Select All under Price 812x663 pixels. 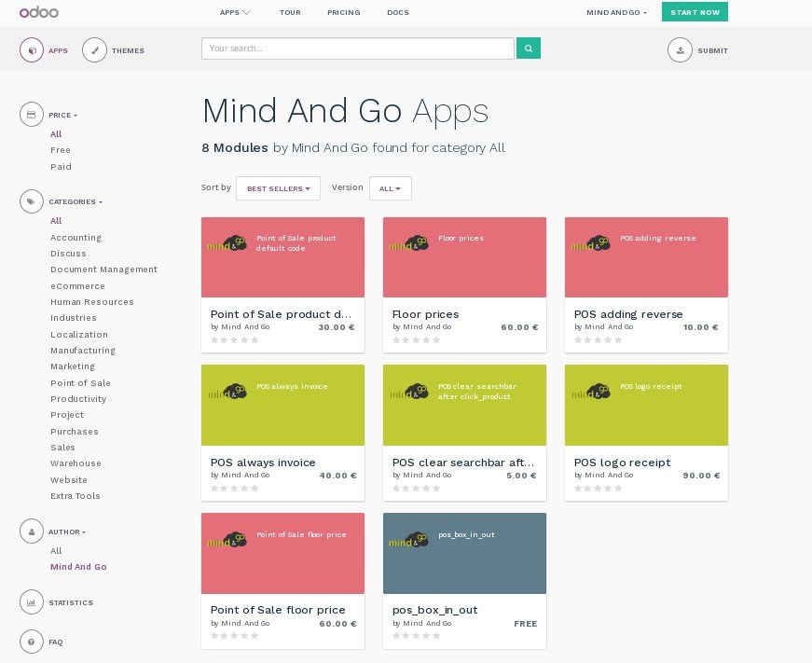(56, 134)
